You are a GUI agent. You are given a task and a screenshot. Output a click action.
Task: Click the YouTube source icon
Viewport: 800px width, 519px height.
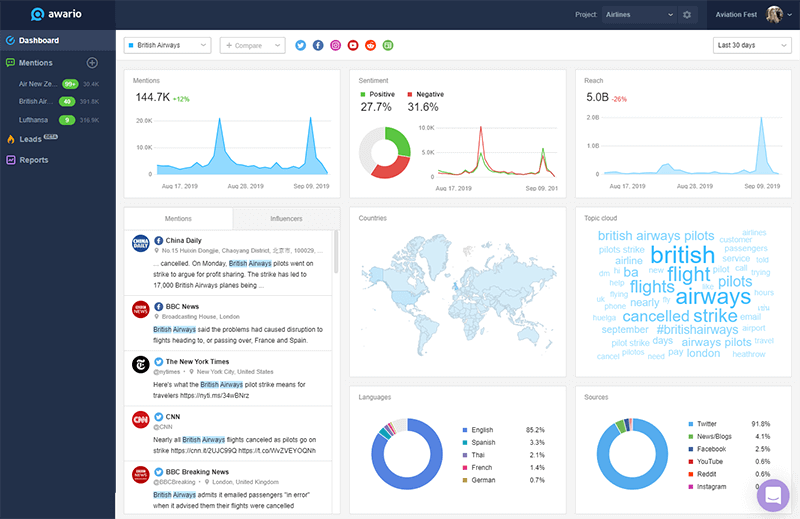[x=353, y=45]
